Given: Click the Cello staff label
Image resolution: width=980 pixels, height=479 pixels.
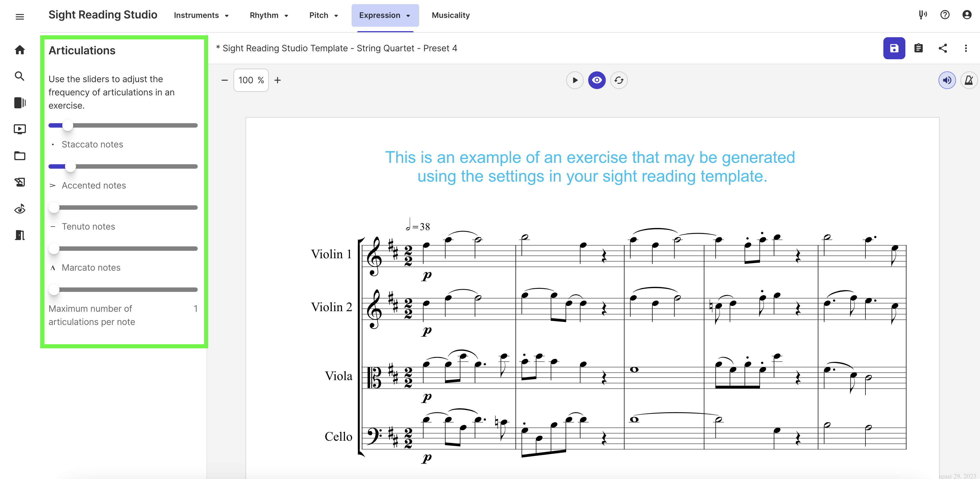Looking at the screenshot, I should pos(339,437).
